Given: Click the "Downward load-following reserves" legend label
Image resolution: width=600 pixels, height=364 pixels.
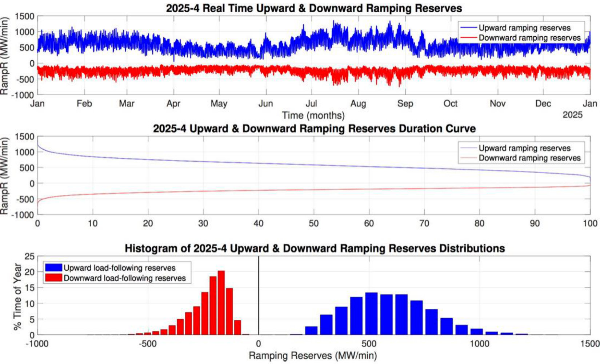Looking at the screenshot, I should point(125,278).
